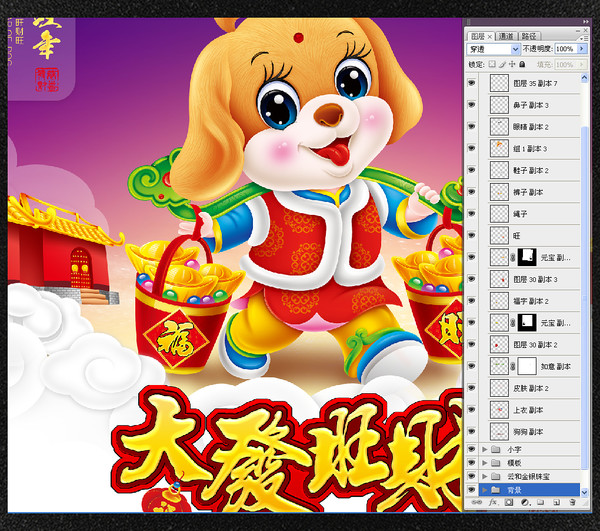Expand the 模板 layer group
The width and height of the screenshot is (600, 531).
click(485, 463)
